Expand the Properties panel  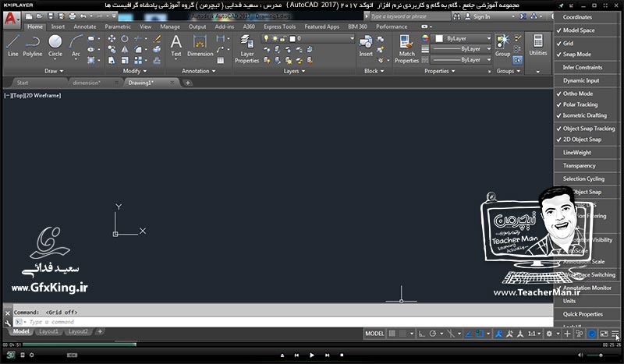pos(439,71)
